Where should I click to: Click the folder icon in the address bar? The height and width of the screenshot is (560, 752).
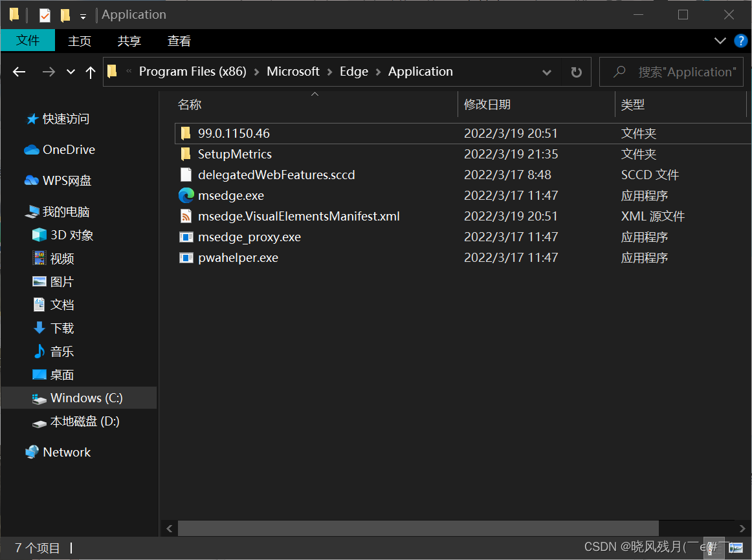112,71
